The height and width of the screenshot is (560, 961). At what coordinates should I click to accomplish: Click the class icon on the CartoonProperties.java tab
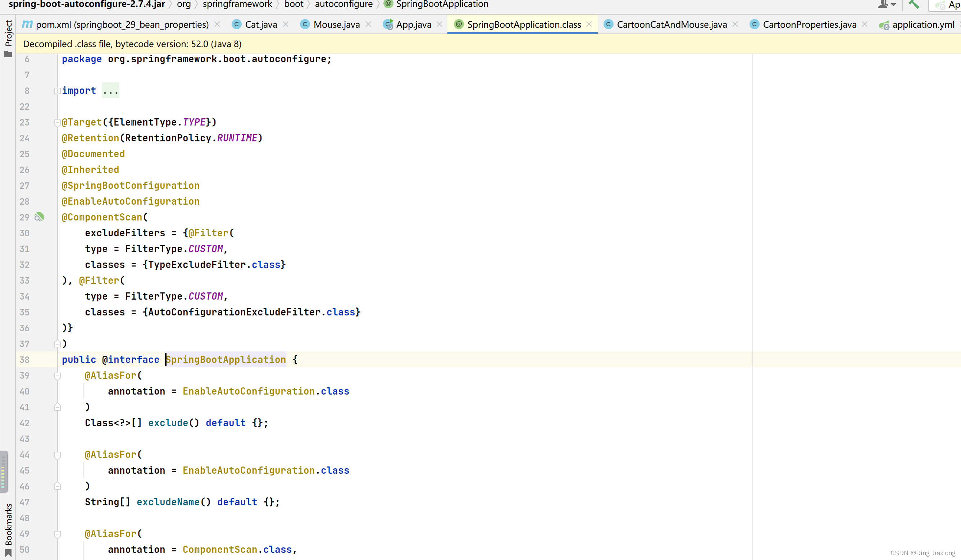(x=754, y=24)
